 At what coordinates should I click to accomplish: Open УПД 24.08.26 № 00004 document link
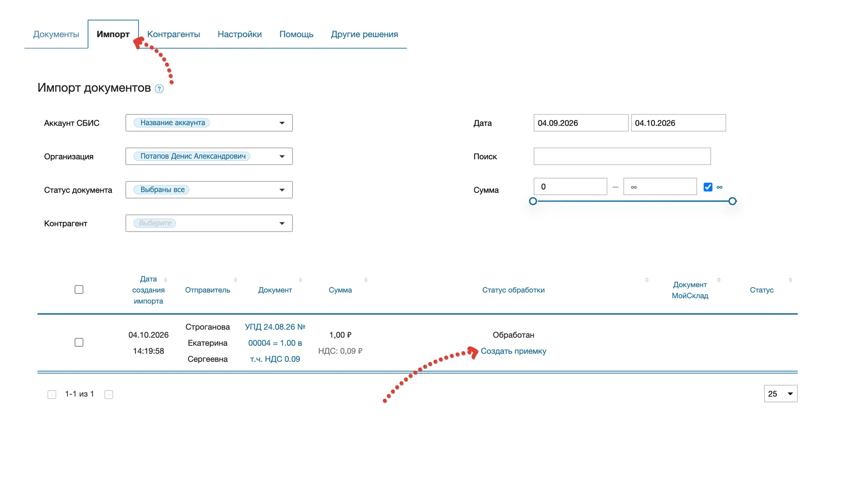pos(275,343)
